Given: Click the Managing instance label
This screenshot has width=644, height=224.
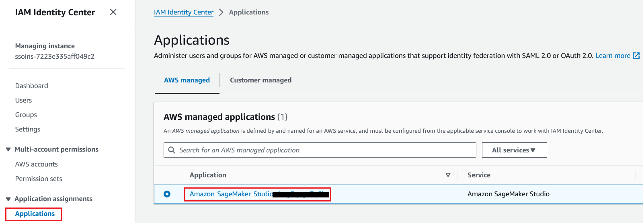Looking at the screenshot, I should point(45,46).
